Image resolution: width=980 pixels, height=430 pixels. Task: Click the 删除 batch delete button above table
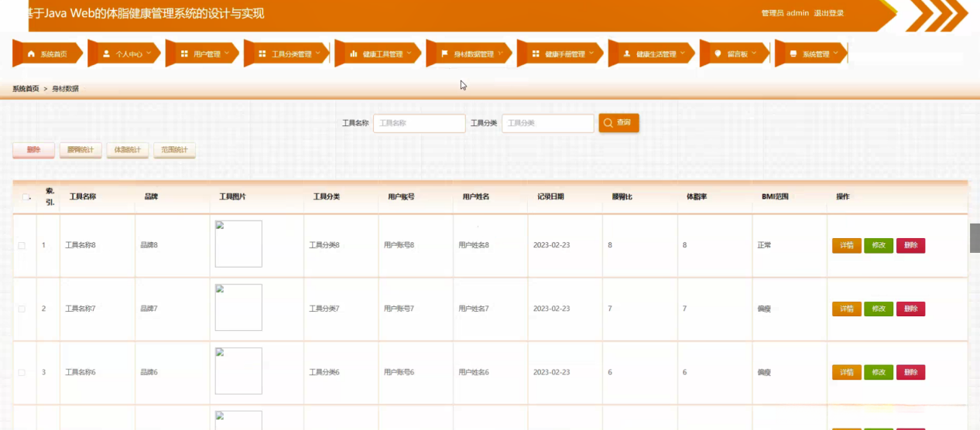pyautogui.click(x=33, y=150)
